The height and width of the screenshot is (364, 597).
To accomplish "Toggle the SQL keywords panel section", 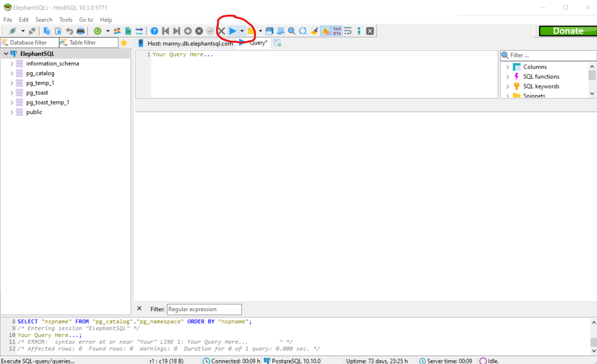I will point(508,86).
